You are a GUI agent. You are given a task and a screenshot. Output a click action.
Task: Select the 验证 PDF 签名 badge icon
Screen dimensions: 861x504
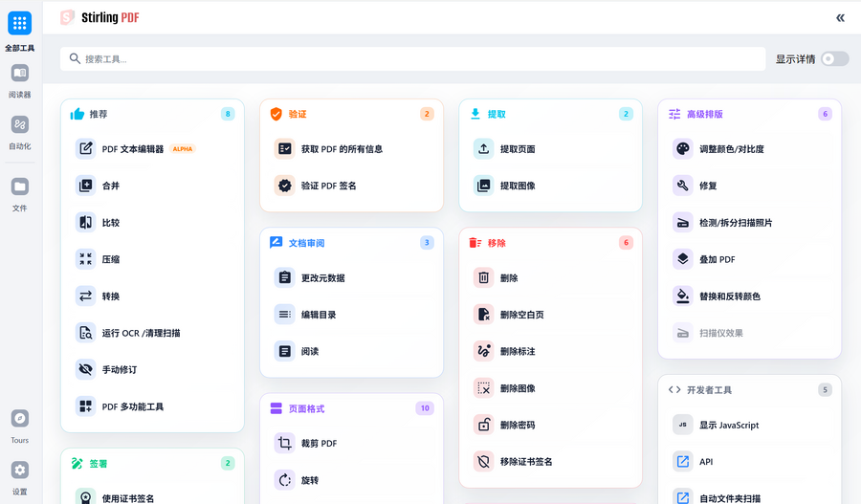pos(284,186)
